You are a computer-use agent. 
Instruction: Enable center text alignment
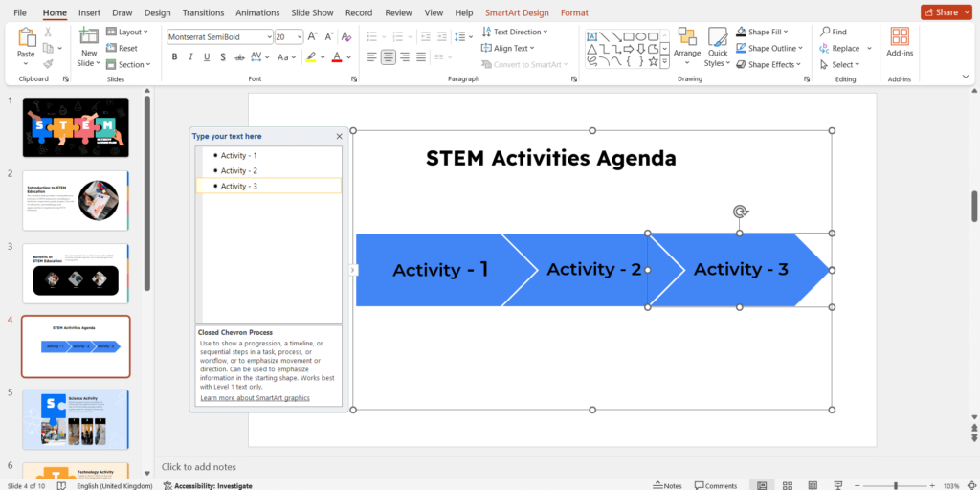tap(388, 57)
